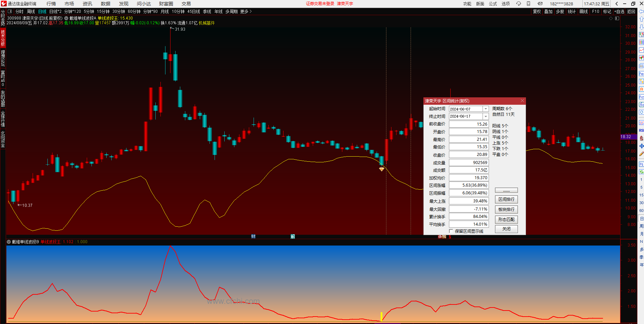Switch to 60分钟 chart tab
This screenshot has height=324, width=644.
pyautogui.click(x=134, y=11)
